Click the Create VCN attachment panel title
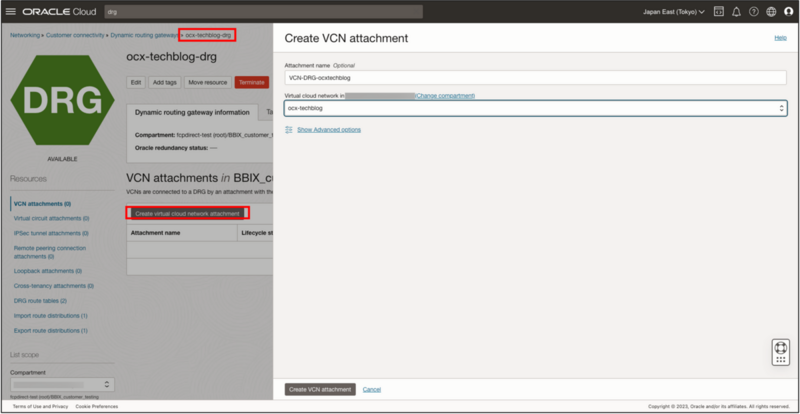800x414 pixels. (346, 38)
